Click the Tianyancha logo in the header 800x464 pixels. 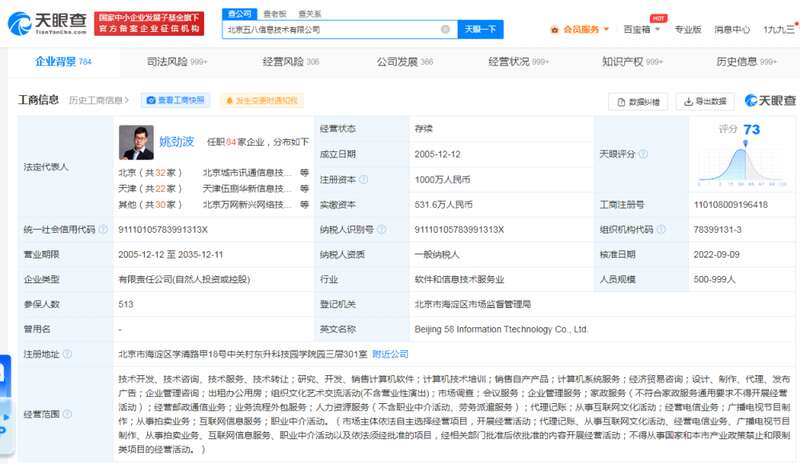tap(47, 23)
